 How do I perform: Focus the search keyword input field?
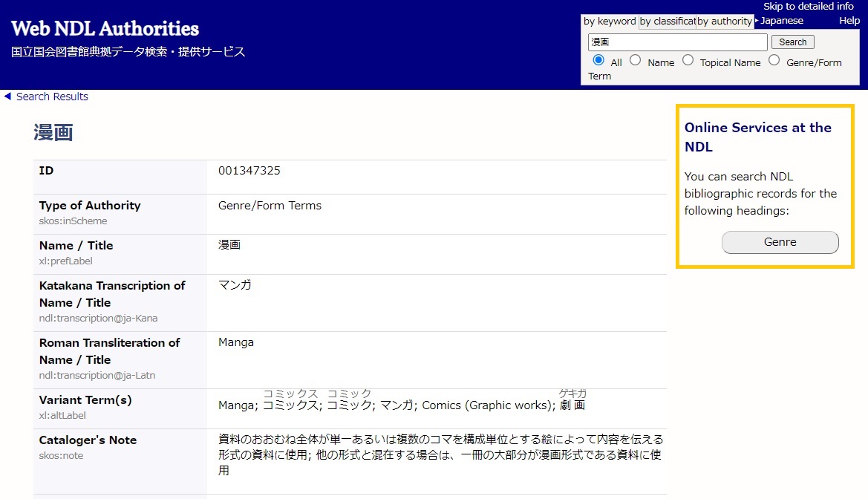click(x=678, y=42)
